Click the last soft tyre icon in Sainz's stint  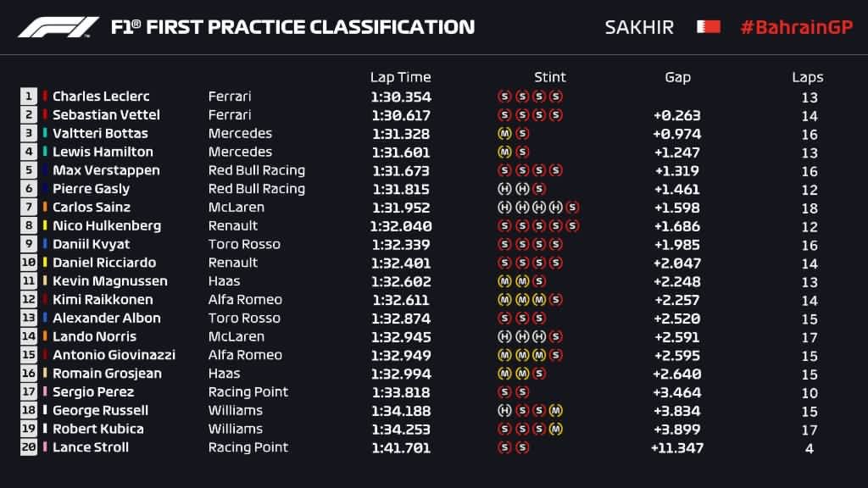[573, 207]
